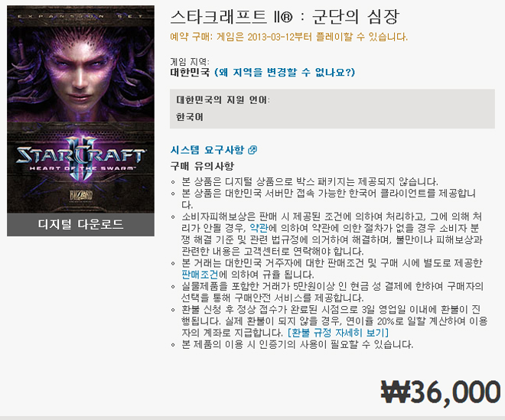Click the 구매 유의사항 heading
The image size is (505, 420).
coord(202,167)
